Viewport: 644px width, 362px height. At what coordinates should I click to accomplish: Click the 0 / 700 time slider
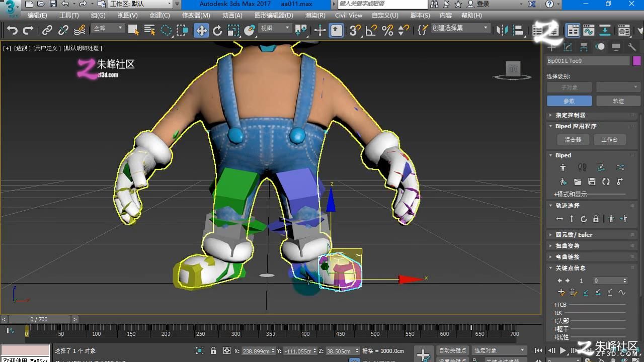tap(39, 319)
